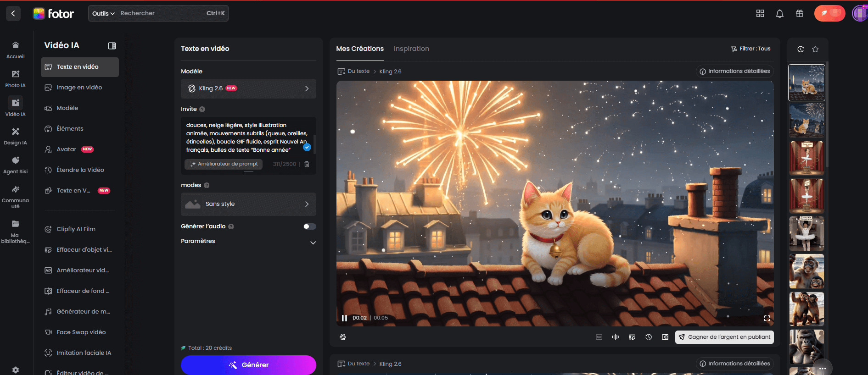Screen dimensions: 868x375
Task: Select Avatar menu item
Action: tap(80, 149)
